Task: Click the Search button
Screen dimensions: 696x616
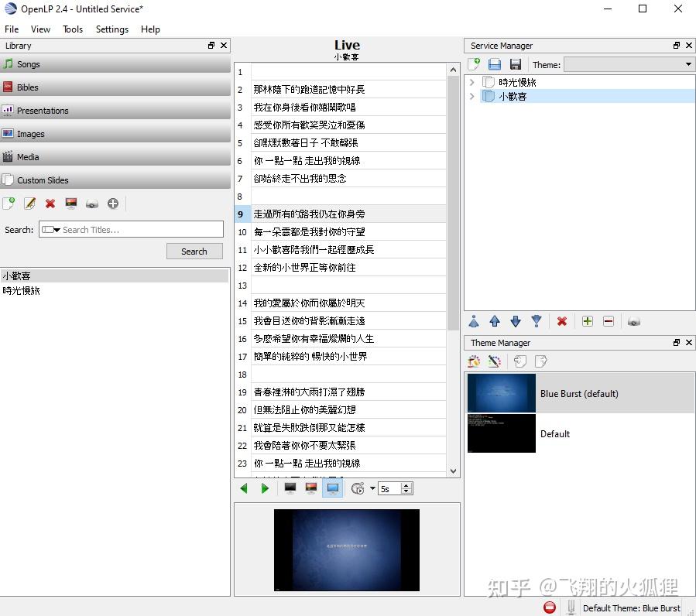Action: [194, 251]
